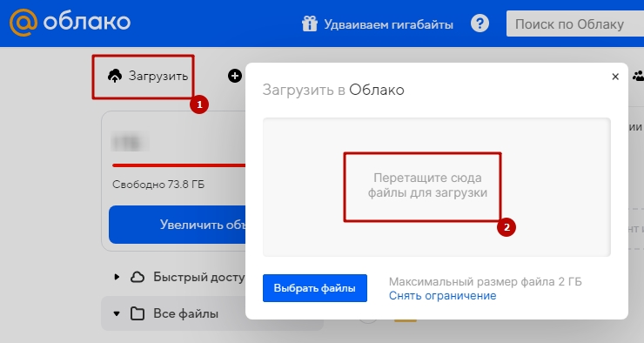Expand the Быстрый доступ section arrow
The width and height of the screenshot is (644, 343).
coord(117,278)
